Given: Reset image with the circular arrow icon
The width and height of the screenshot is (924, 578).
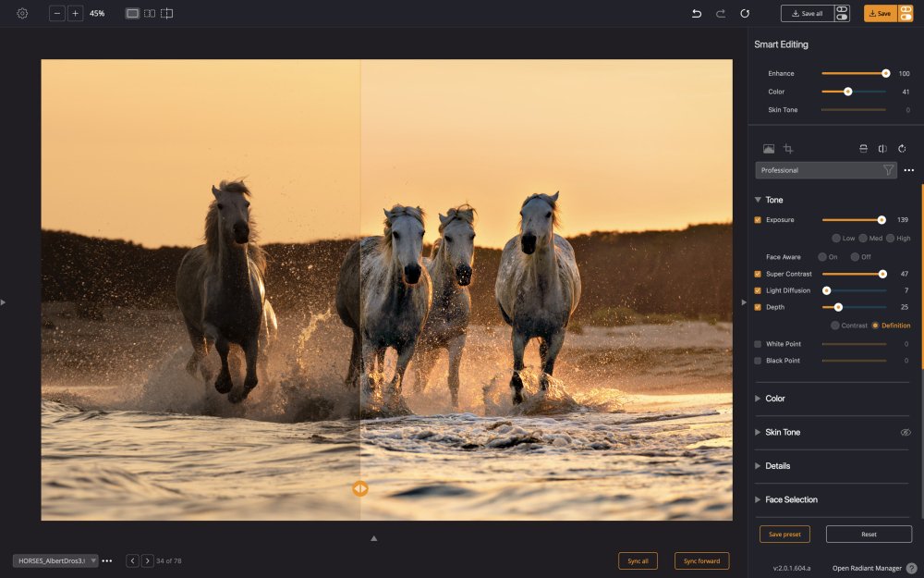Looking at the screenshot, I should [745, 13].
